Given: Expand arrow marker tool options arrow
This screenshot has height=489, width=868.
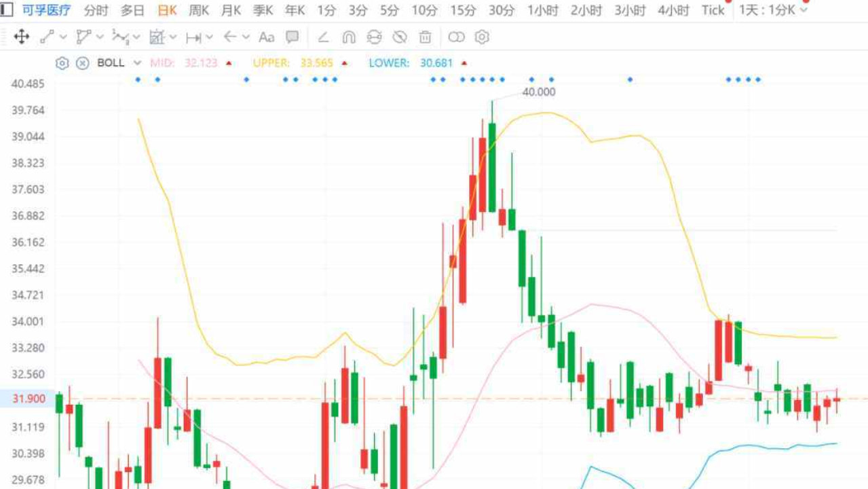Looking at the screenshot, I should click(246, 37).
